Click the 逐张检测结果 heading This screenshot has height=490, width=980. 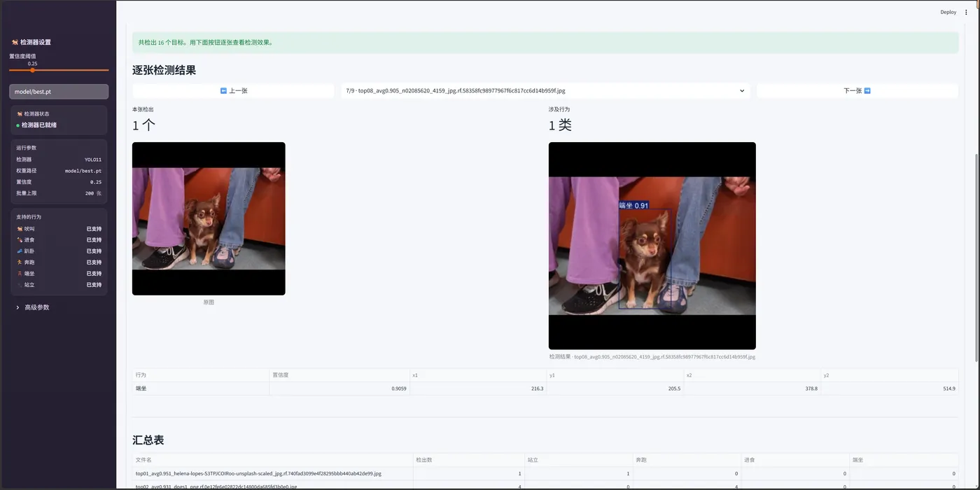point(164,70)
